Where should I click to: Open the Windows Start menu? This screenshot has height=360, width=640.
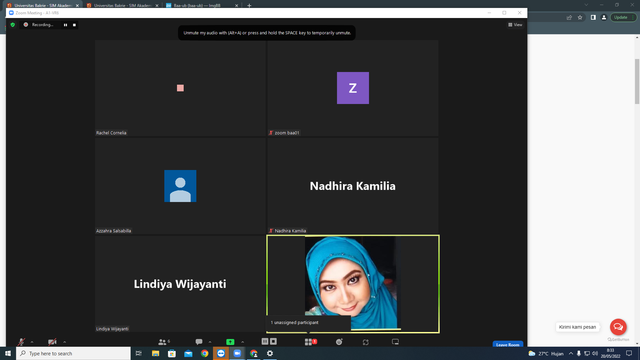[8, 353]
